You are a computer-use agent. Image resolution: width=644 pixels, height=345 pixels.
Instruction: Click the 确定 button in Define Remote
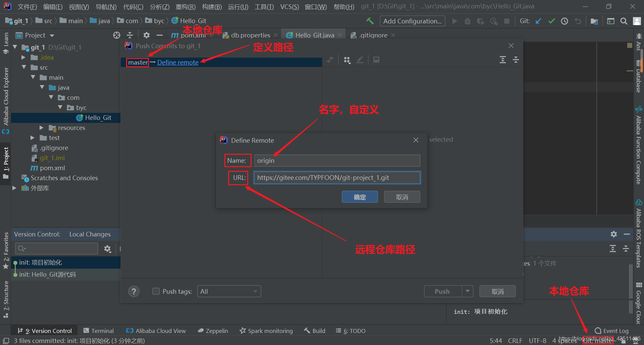360,197
